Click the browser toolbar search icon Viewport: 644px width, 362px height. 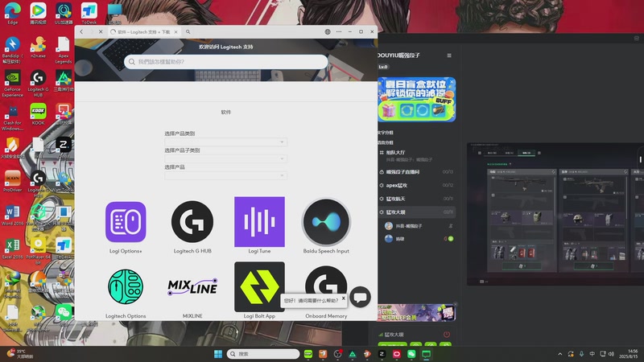[188, 31]
